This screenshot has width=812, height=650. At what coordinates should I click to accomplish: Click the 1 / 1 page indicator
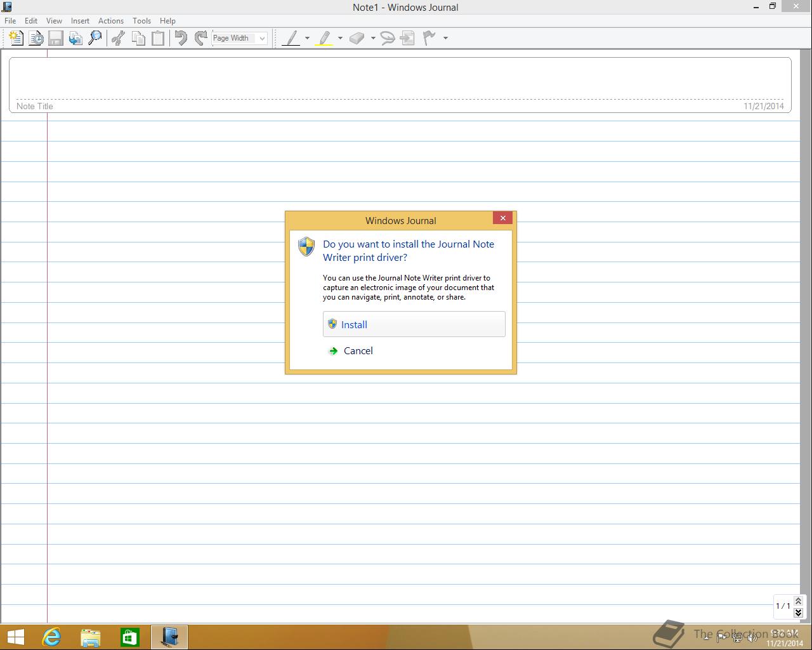click(x=783, y=606)
